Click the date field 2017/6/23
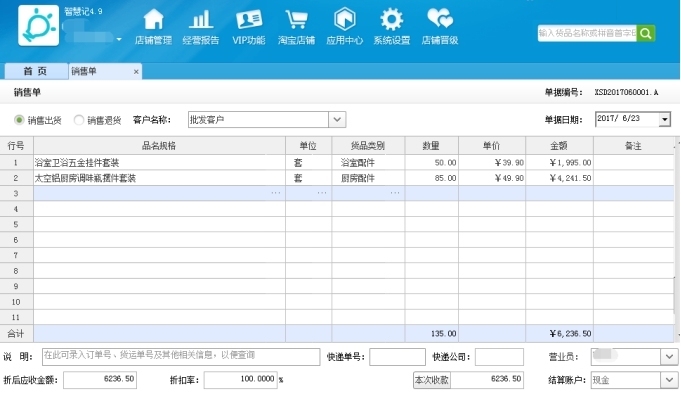This screenshot has height=394, width=681. [x=627, y=119]
